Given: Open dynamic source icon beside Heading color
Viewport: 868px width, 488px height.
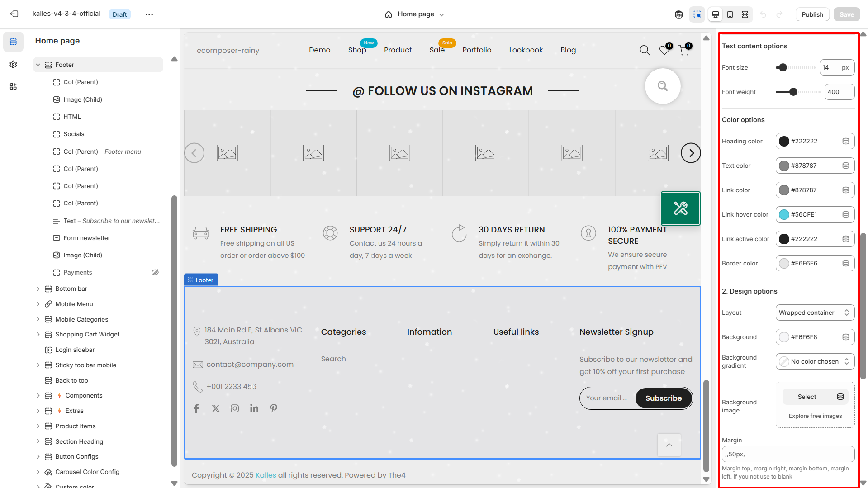Looking at the screenshot, I should (845, 141).
